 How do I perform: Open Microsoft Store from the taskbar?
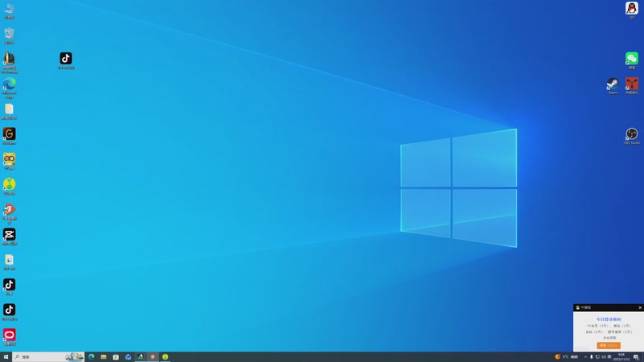[x=116, y=356]
